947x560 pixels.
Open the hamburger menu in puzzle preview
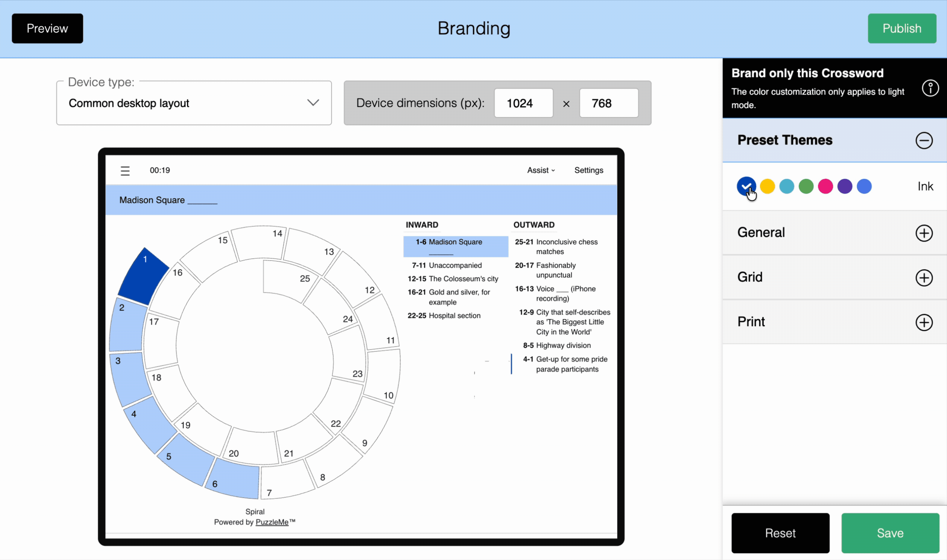[x=125, y=171]
